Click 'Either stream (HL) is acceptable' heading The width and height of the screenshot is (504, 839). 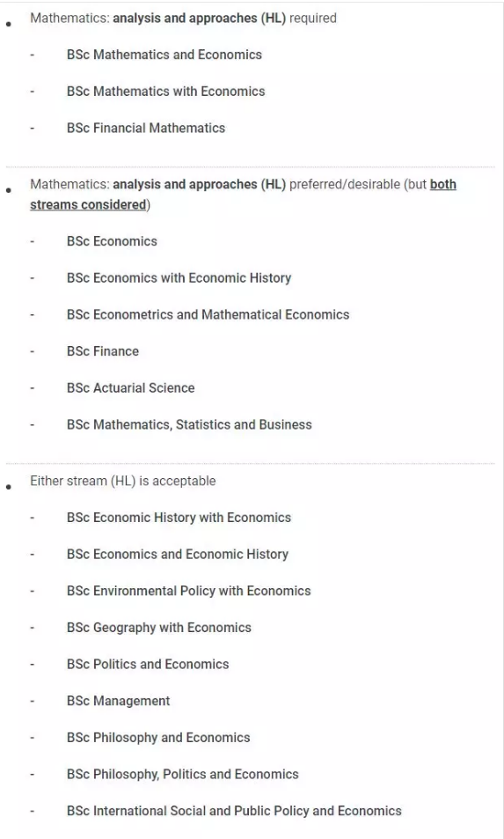(123, 481)
